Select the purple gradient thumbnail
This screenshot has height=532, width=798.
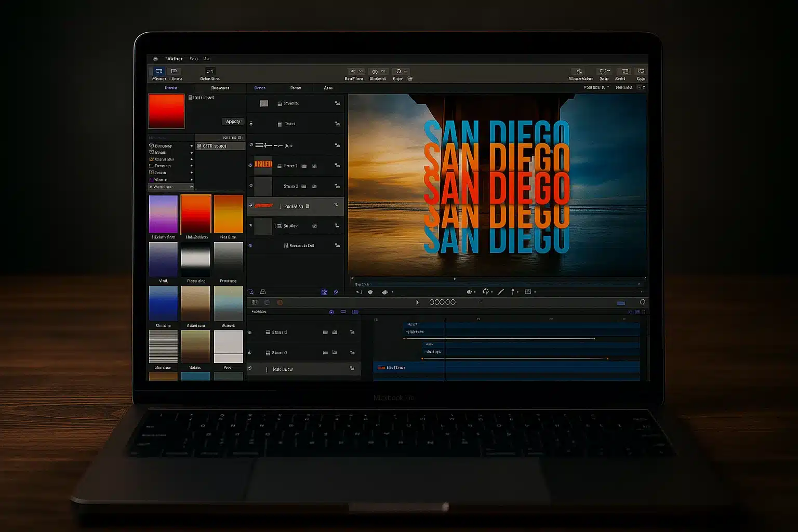pyautogui.click(x=163, y=214)
